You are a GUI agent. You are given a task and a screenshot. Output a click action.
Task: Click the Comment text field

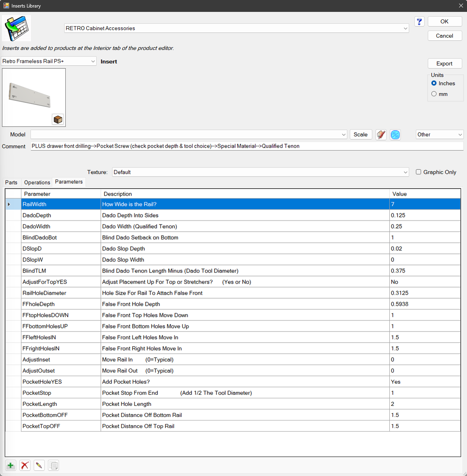(x=247, y=146)
